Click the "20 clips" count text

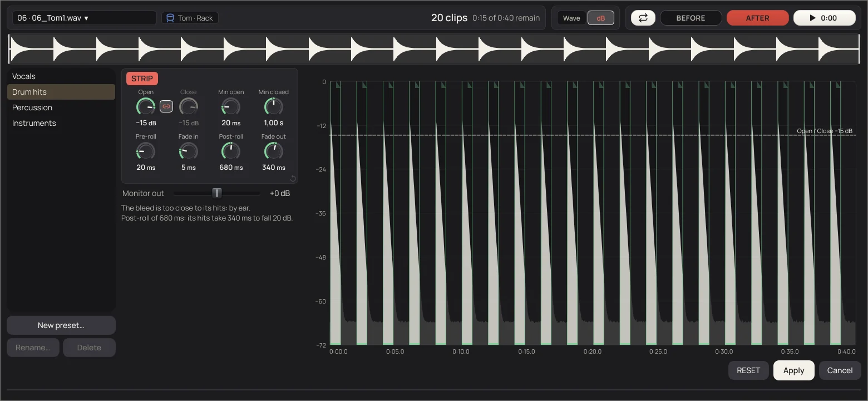point(449,18)
